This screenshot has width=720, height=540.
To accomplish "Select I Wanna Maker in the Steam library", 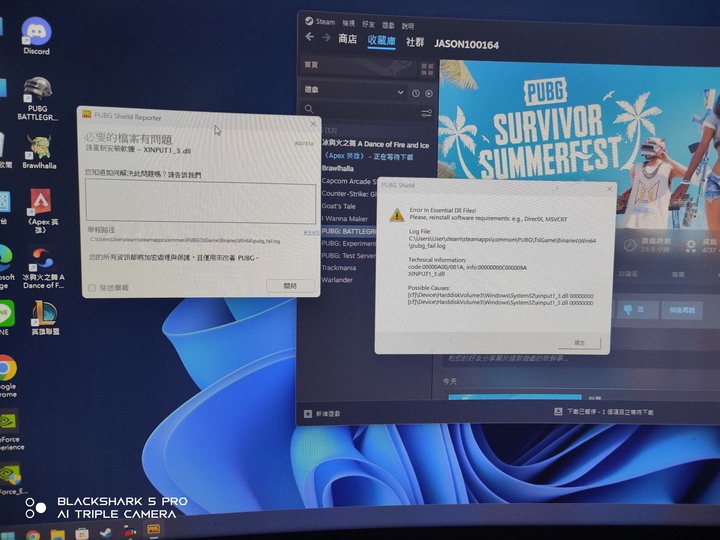I will [x=345, y=219].
